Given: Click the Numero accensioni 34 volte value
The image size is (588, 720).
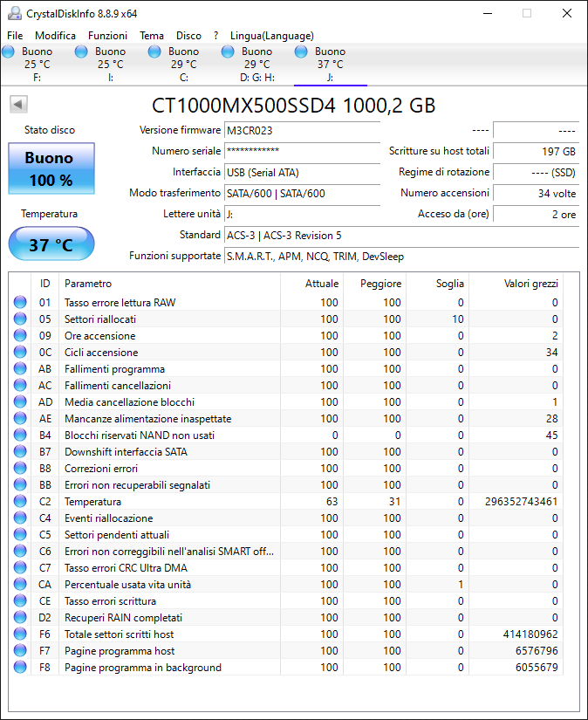Looking at the screenshot, I should [x=537, y=194].
